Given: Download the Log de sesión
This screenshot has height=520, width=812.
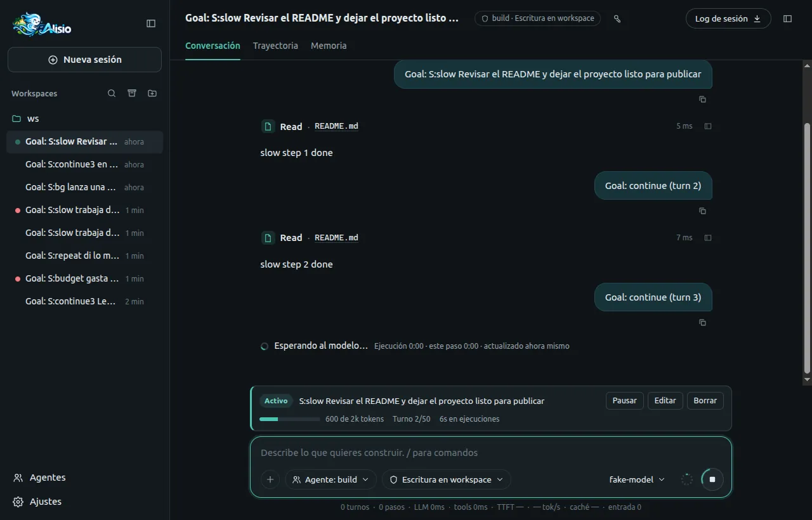Looking at the screenshot, I should click(728, 19).
